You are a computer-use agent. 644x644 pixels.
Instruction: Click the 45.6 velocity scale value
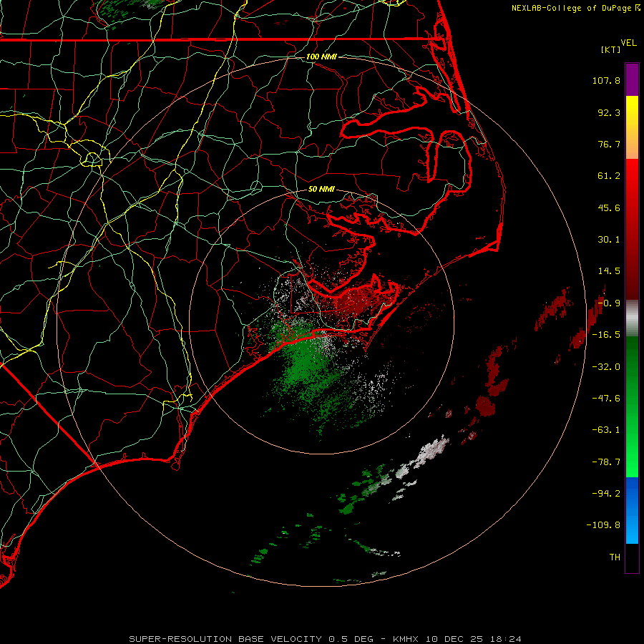coord(609,208)
